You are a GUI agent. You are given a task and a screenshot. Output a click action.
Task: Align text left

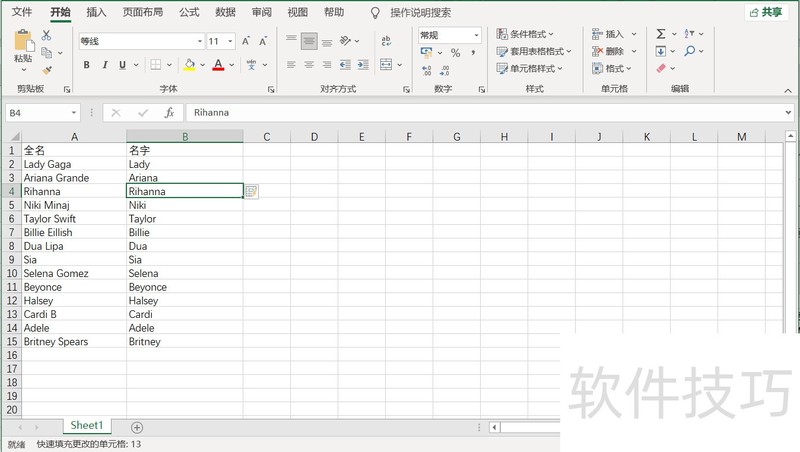tap(291, 65)
